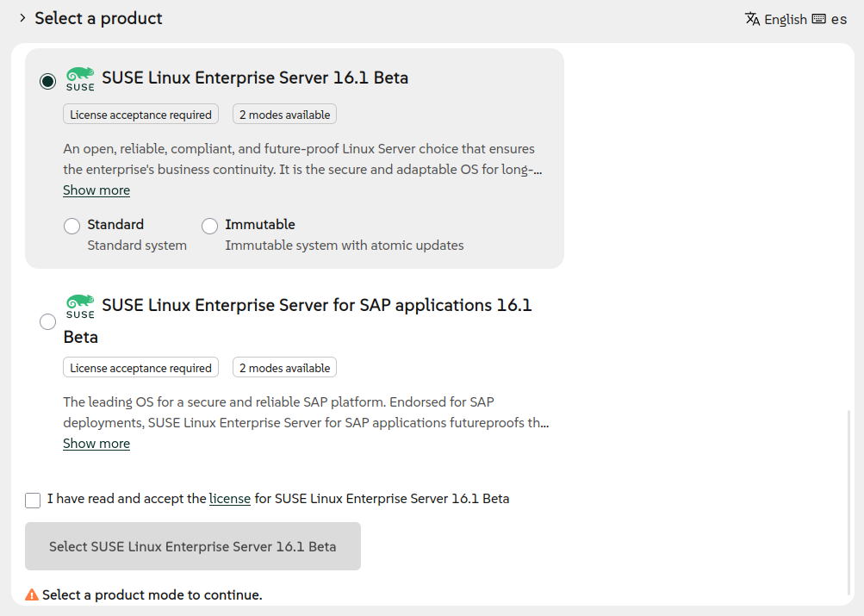Select the Standard mode radio button

click(x=72, y=225)
